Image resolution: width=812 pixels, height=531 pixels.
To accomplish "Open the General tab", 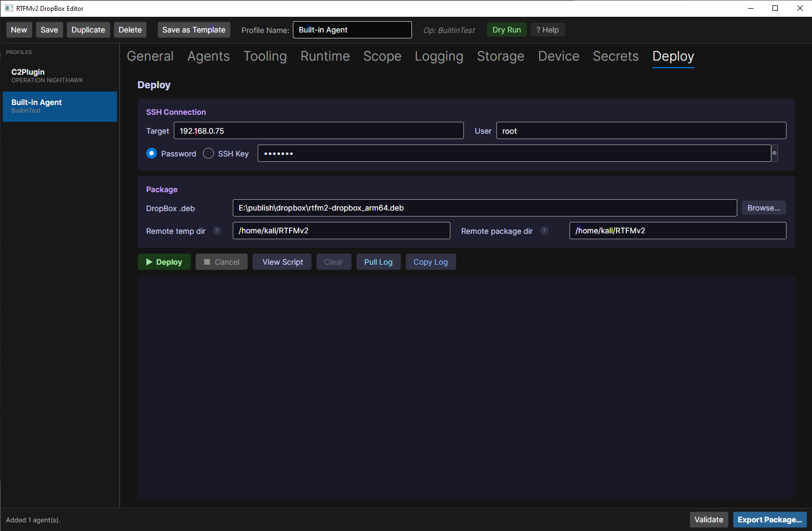I will [150, 56].
